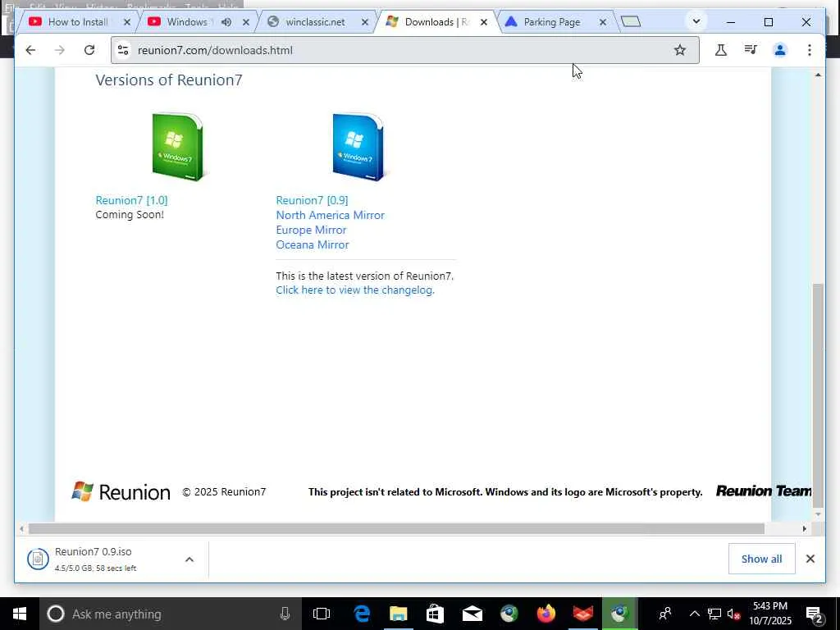Open the Reunion7 0.9.iso download item
Screen dimensions: 840x630
[102, 559]
